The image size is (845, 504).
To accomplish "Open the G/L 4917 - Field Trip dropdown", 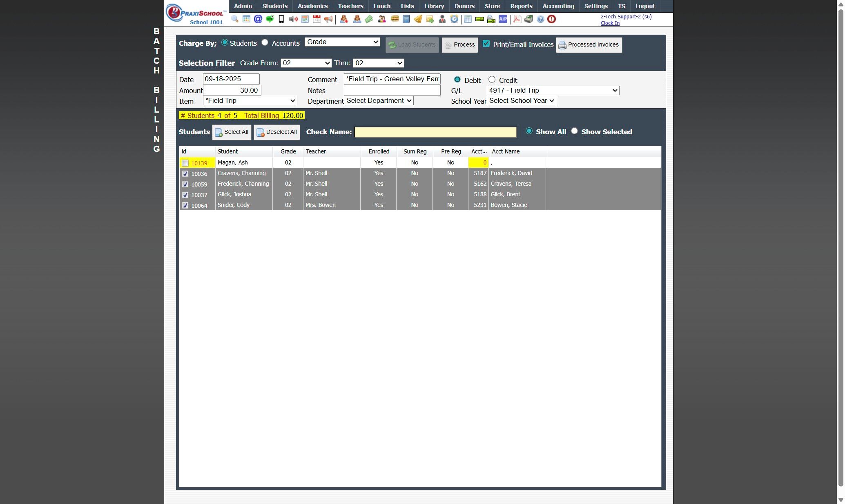I will (x=553, y=91).
